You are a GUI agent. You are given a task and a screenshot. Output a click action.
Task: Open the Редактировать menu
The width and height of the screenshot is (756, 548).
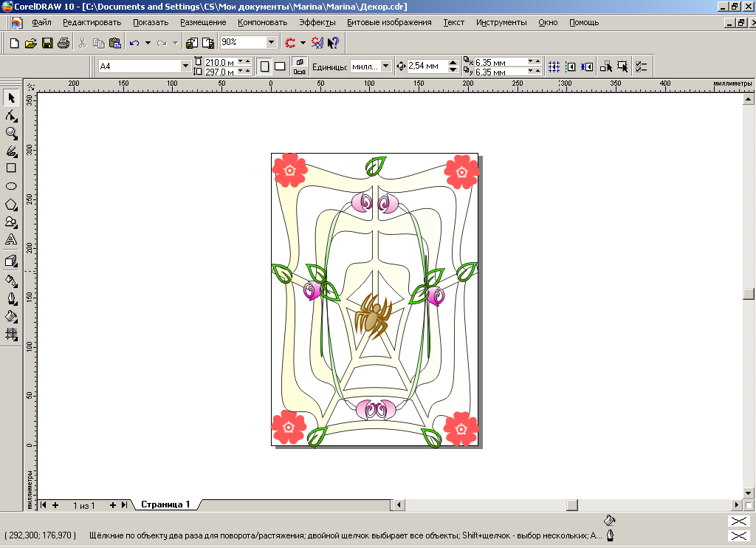[92, 22]
